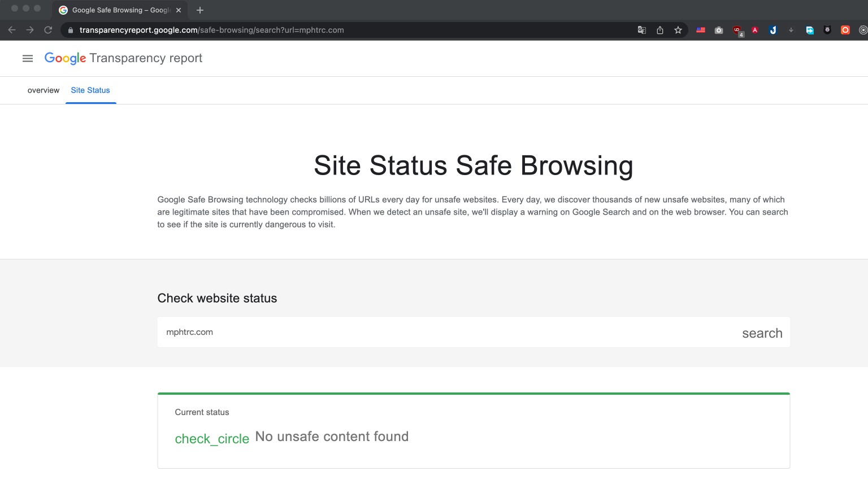Click the red A extension icon
The height and width of the screenshot is (480, 868).
click(x=755, y=30)
